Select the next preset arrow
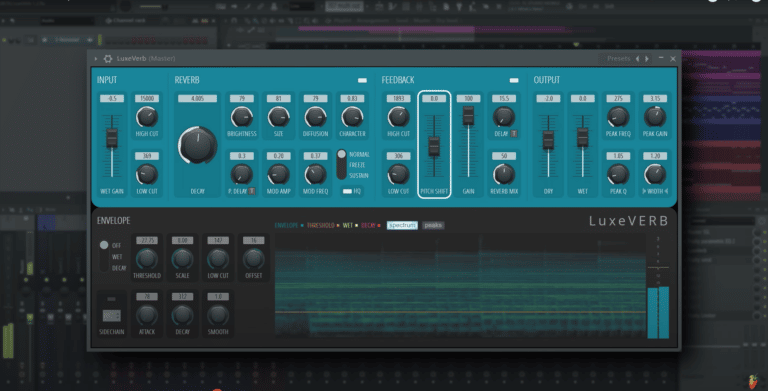Screen dimensions: 768x391 click(x=647, y=59)
